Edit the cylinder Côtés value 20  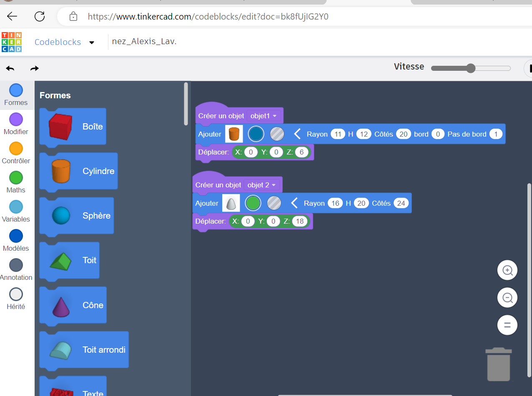404,134
